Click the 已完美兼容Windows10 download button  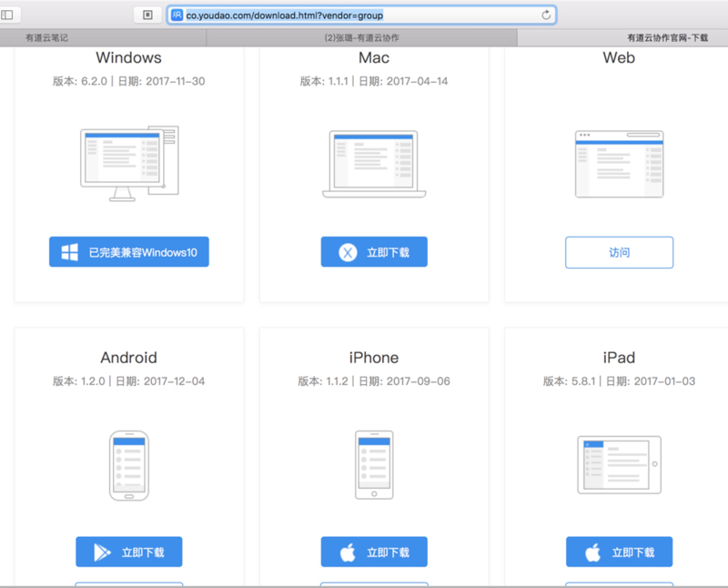click(x=129, y=252)
